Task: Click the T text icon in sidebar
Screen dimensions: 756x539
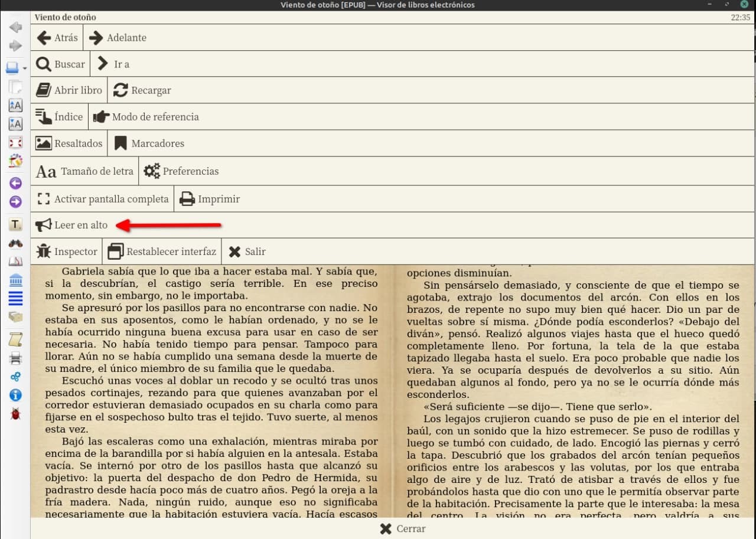Action: [15, 224]
